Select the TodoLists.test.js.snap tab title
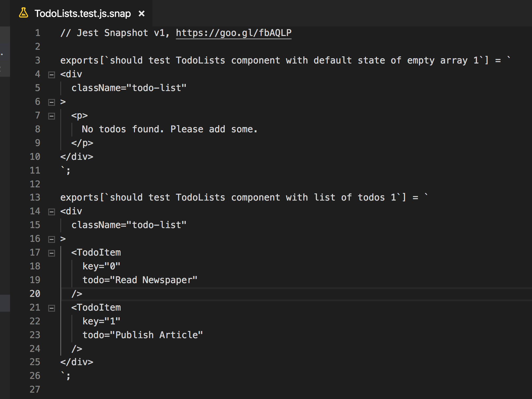The image size is (532, 399). pos(83,13)
